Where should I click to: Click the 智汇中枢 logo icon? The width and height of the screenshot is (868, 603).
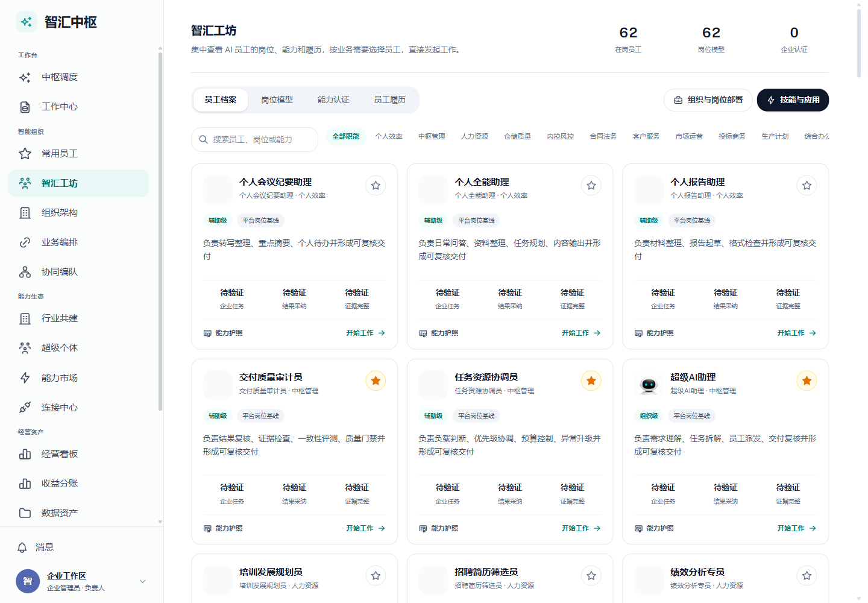[27, 22]
